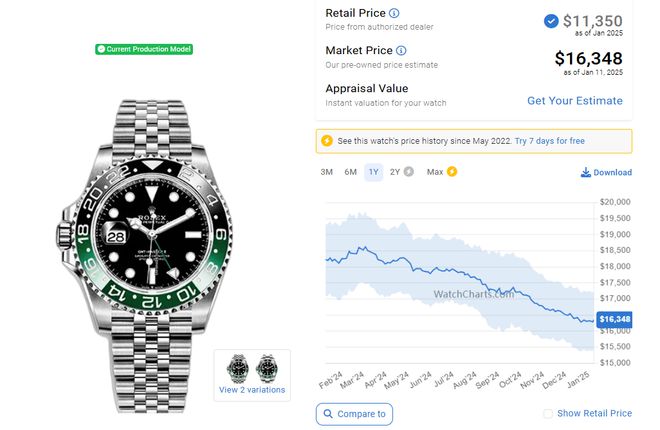Select the 3M time range

(327, 172)
